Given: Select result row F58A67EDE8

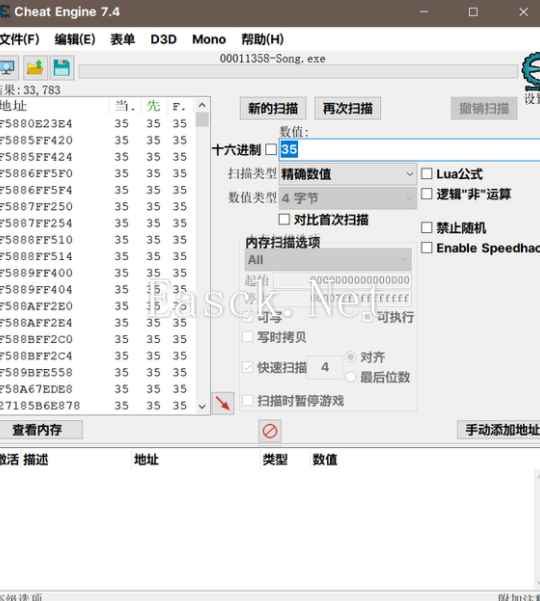Looking at the screenshot, I should point(98,389).
